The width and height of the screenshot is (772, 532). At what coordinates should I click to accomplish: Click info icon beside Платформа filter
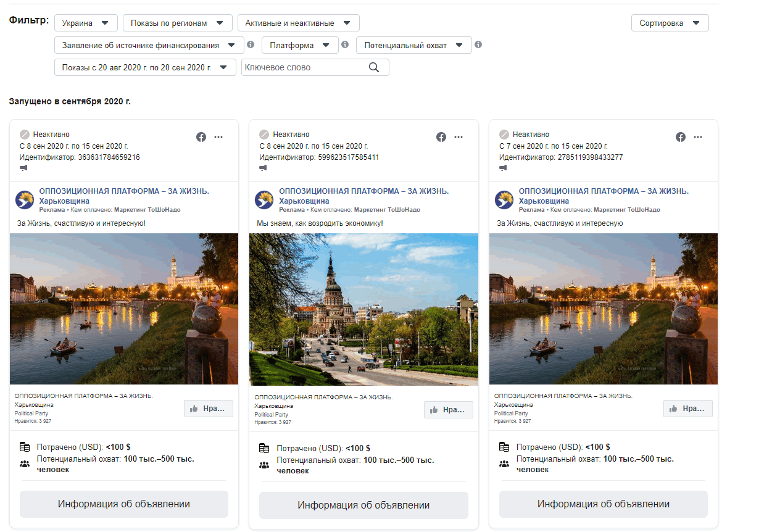pyautogui.click(x=345, y=45)
